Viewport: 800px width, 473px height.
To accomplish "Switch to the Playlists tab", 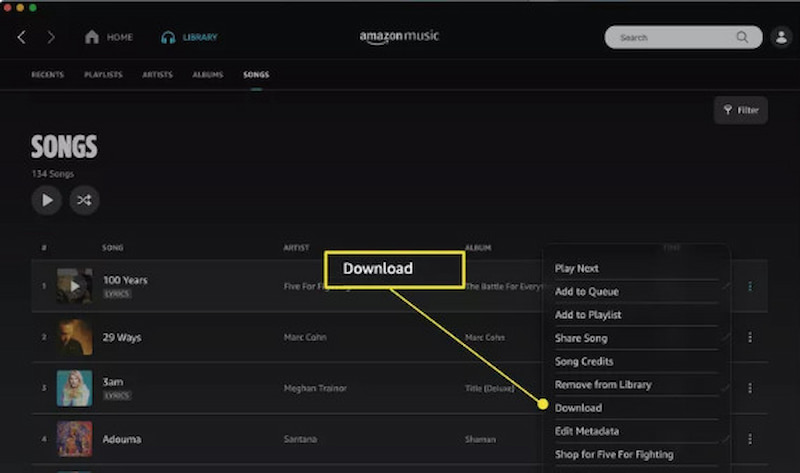I will [x=103, y=74].
